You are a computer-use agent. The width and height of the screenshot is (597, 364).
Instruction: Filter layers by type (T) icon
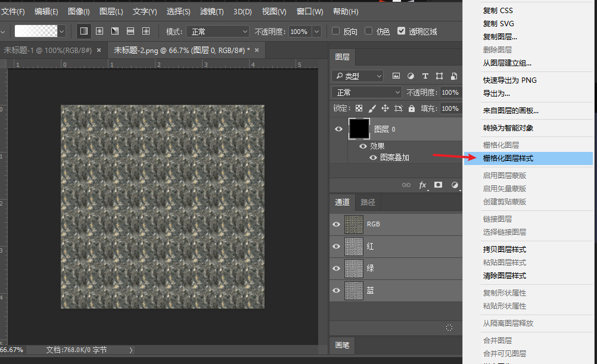click(425, 76)
